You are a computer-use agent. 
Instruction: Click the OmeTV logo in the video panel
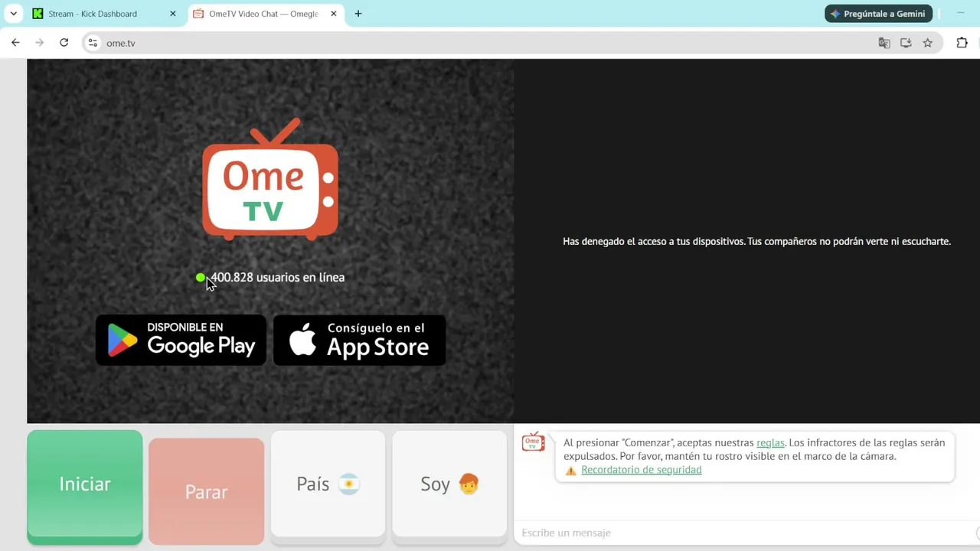click(x=270, y=179)
